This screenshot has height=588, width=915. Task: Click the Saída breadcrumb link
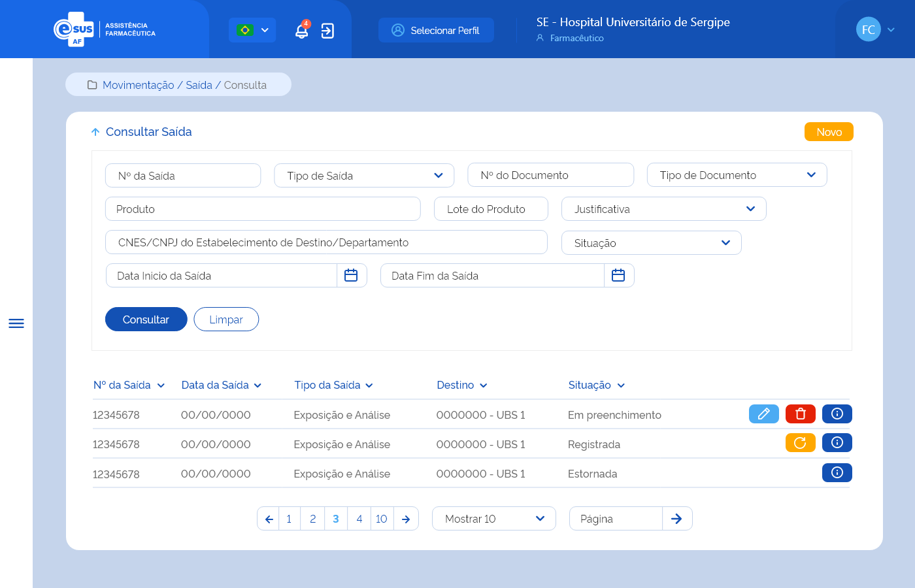[199, 85]
